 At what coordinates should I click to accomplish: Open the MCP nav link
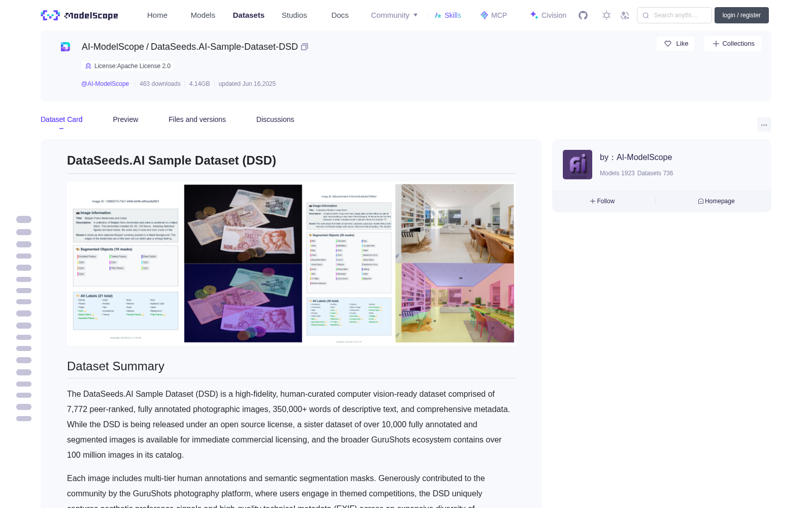494,15
